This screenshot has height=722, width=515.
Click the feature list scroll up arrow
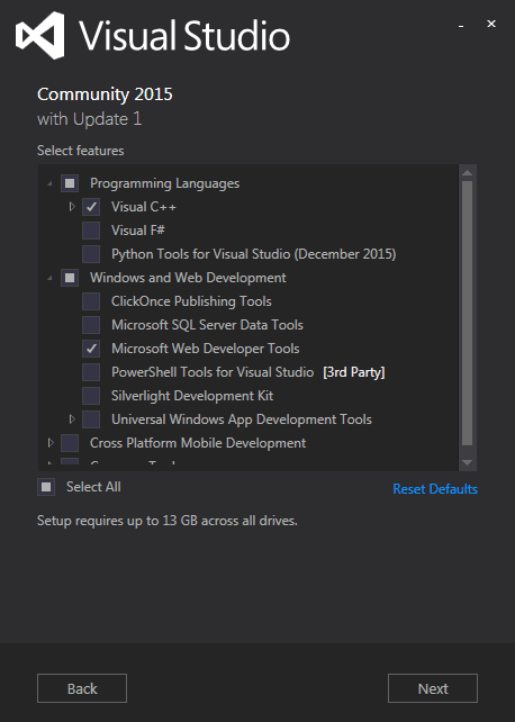coord(467,173)
